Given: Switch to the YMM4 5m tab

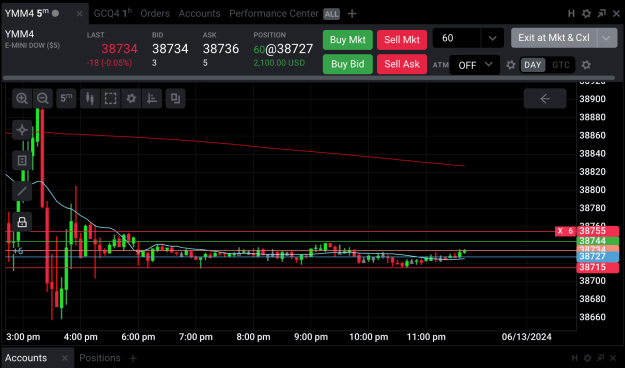Looking at the screenshot, I should pyautogui.click(x=31, y=13).
